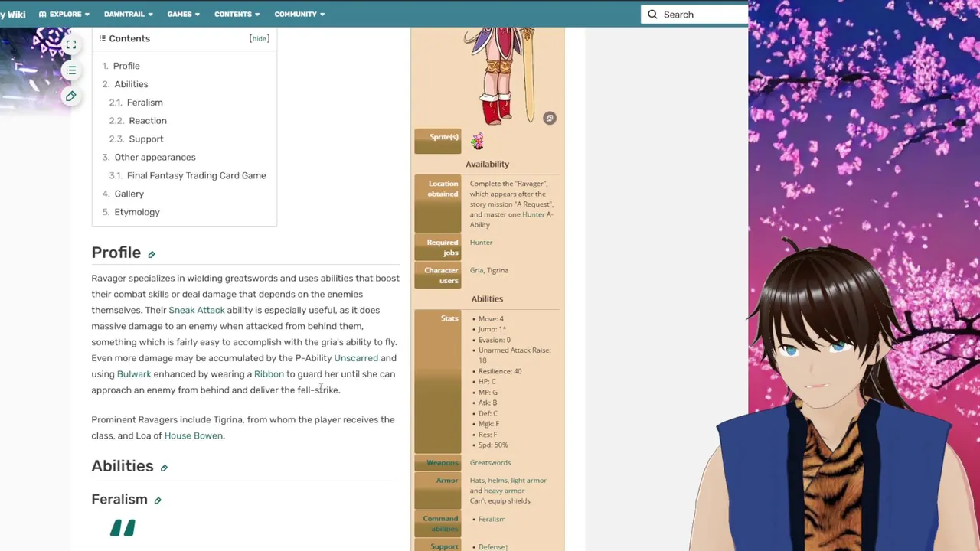Open the light armor link

click(x=528, y=481)
